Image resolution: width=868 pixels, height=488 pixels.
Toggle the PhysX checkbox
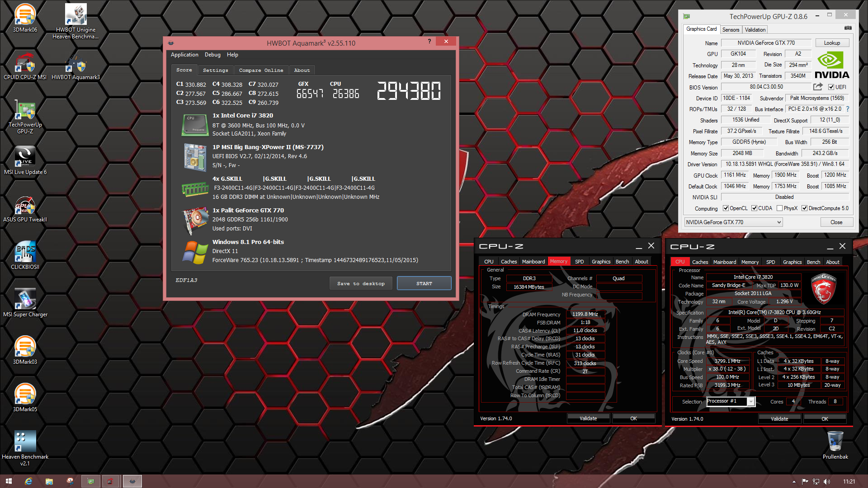point(779,208)
